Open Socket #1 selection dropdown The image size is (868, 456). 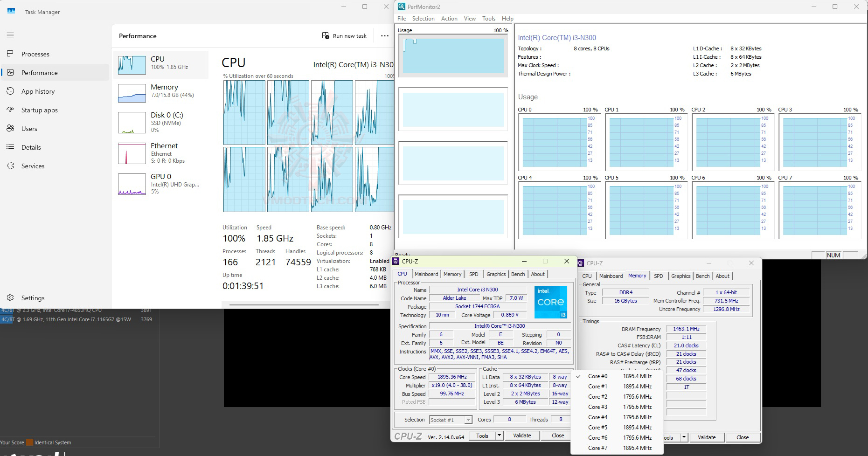pyautogui.click(x=451, y=420)
